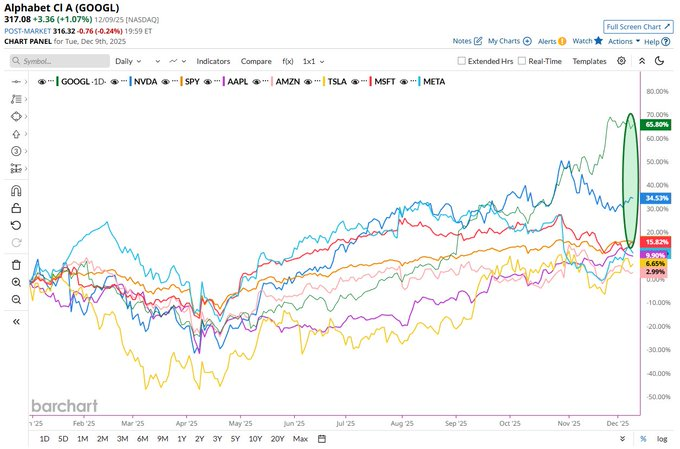The width and height of the screenshot is (680, 449).
Task: Click the undo arrow icon
Action: click(16, 225)
